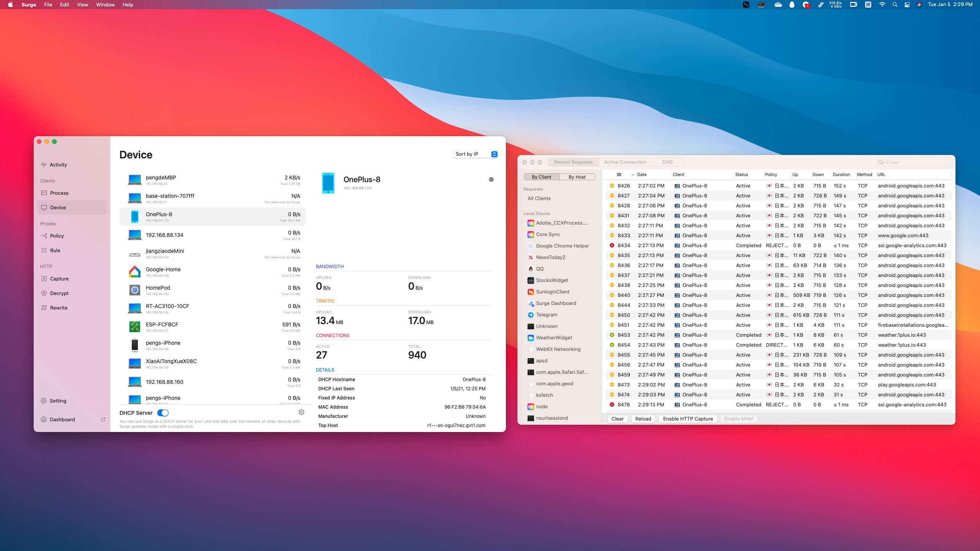
Task: Open the Sort by IP dropdown
Action: [475, 154]
